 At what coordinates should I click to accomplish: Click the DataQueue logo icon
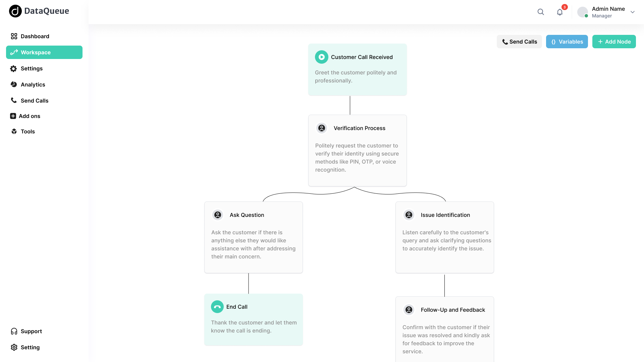(15, 11)
